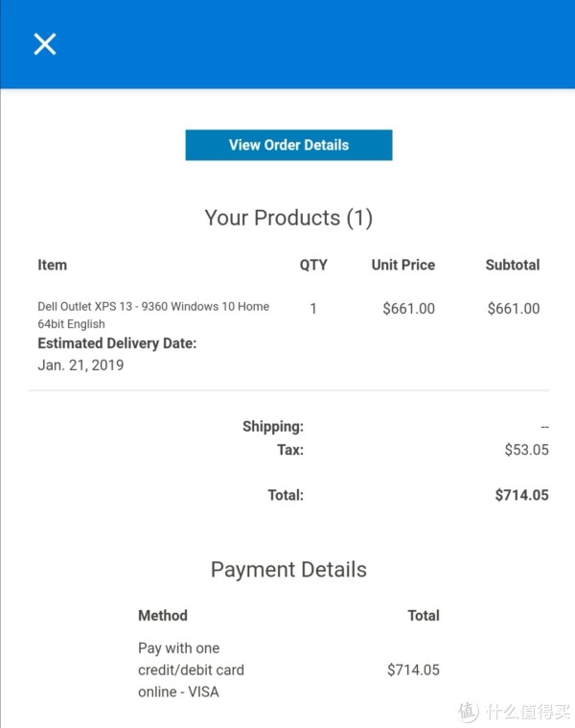This screenshot has width=575, height=728.
Task: Click the Your Products (1) heading
Action: pos(288,218)
